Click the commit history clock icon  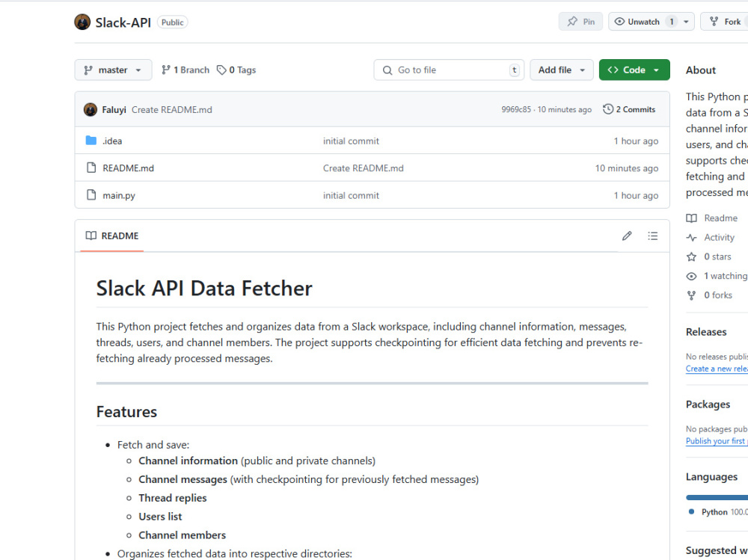[x=607, y=109]
